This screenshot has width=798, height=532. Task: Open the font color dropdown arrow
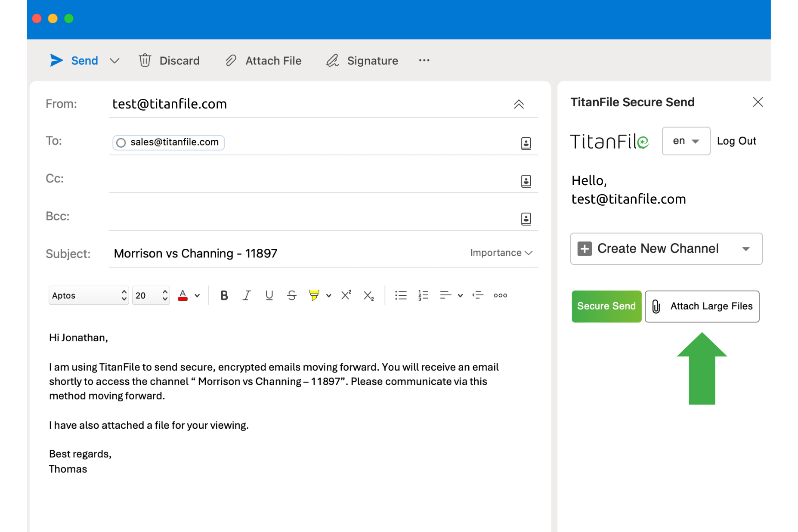coord(197,296)
